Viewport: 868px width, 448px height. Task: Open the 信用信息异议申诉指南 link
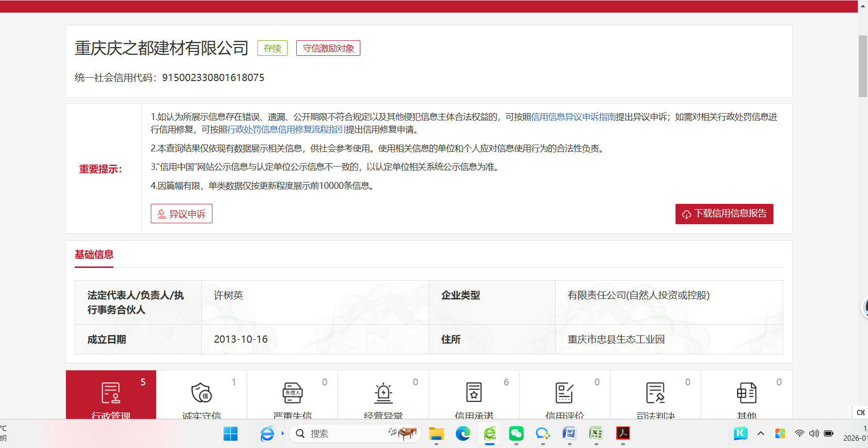coord(573,117)
